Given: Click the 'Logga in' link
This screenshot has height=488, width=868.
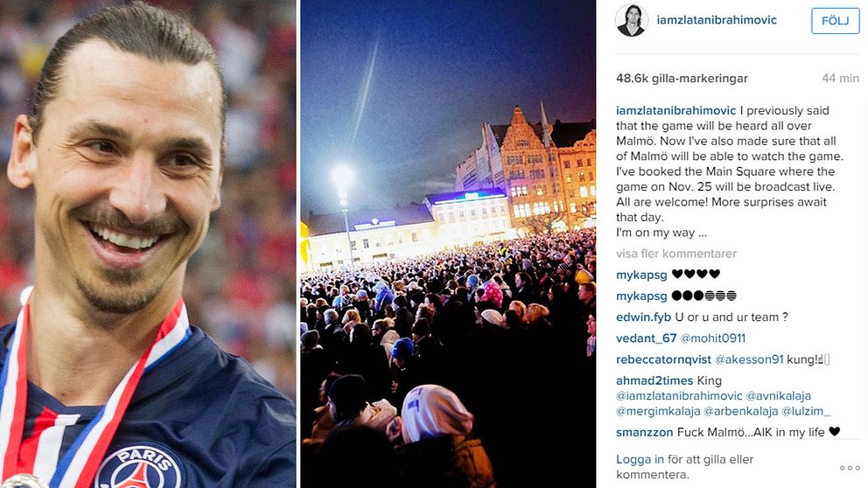Looking at the screenshot, I should point(640,459).
